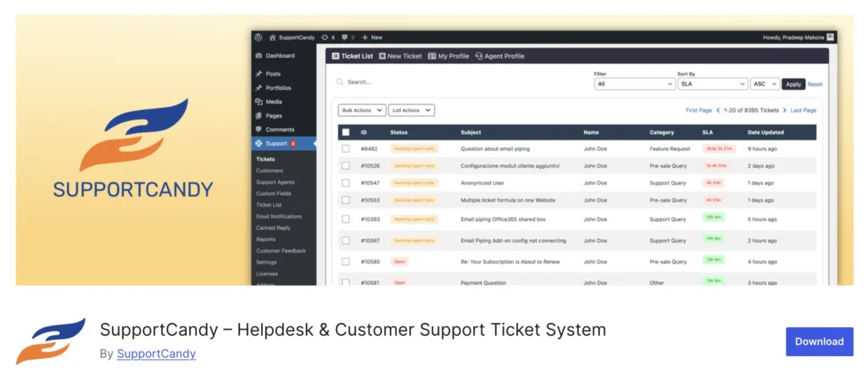868x384 pixels.
Task: Click the First Page link
Action: click(x=698, y=111)
